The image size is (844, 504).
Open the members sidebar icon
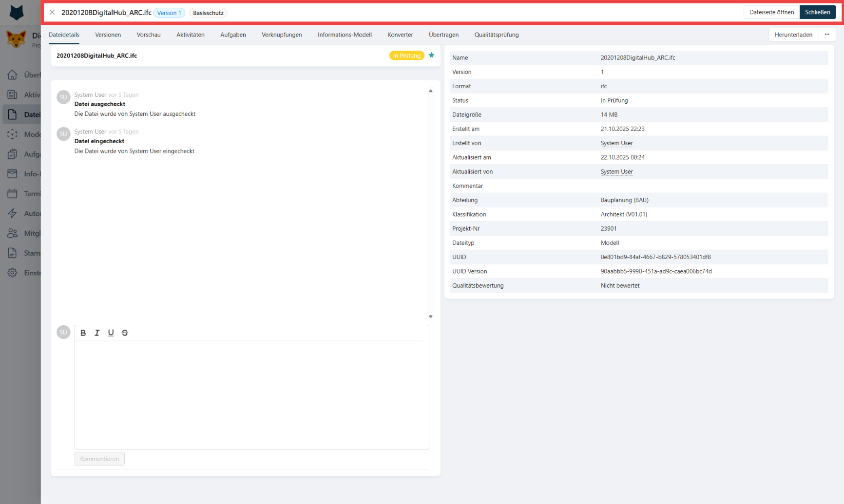point(12,233)
